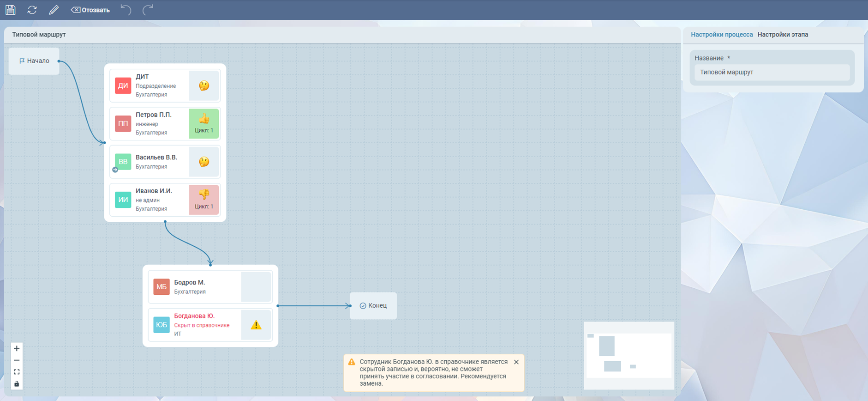Click the refresh arrows icon

(x=32, y=10)
